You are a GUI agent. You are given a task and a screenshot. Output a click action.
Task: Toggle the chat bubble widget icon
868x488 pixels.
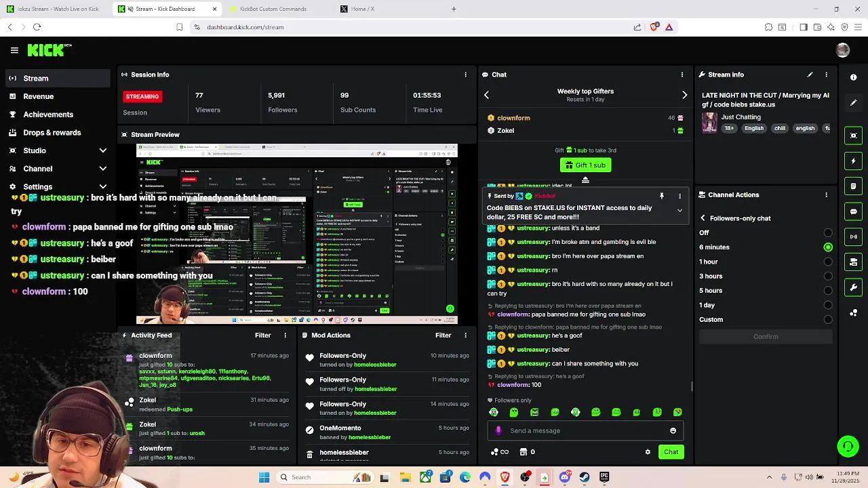point(854,211)
